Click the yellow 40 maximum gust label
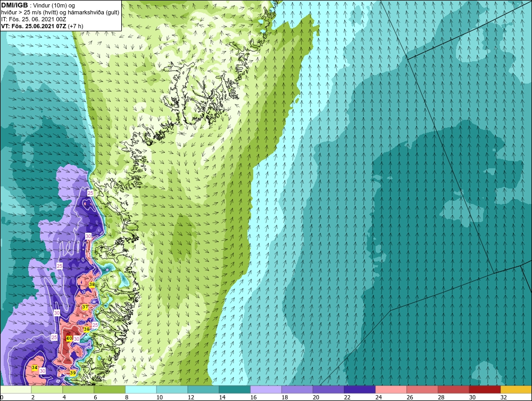Viewport: 532px width, 401px height. 69,339
